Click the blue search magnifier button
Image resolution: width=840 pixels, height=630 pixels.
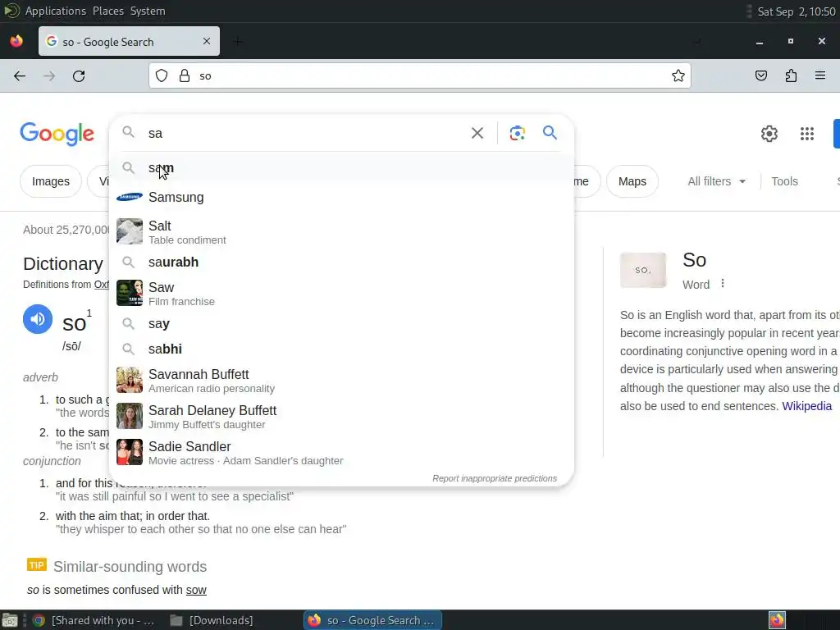click(550, 132)
